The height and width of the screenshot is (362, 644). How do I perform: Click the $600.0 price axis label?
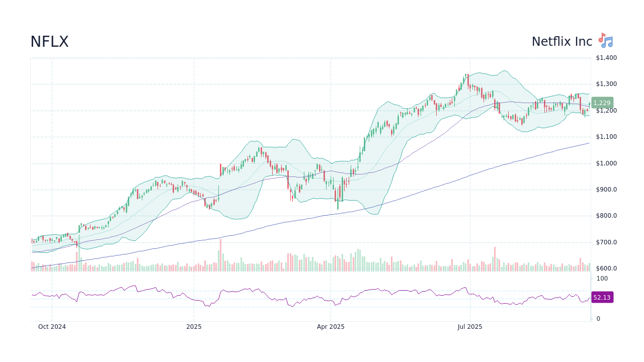606,268
